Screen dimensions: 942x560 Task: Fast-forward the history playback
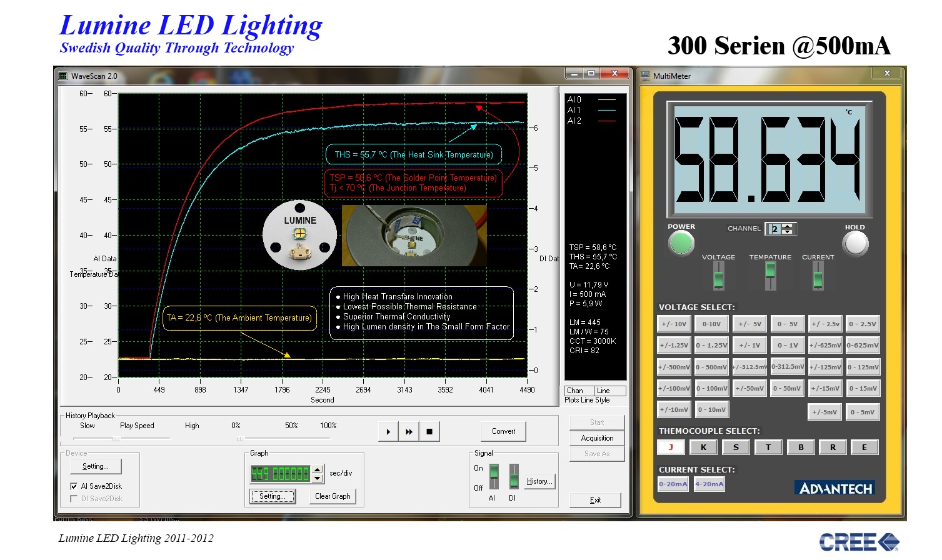409,431
